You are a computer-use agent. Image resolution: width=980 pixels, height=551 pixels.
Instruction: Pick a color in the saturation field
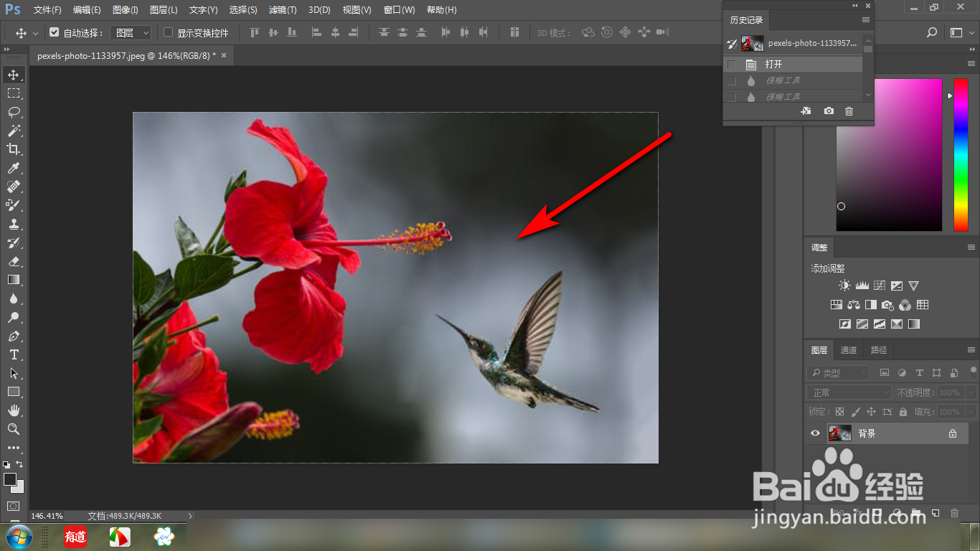[889, 154]
